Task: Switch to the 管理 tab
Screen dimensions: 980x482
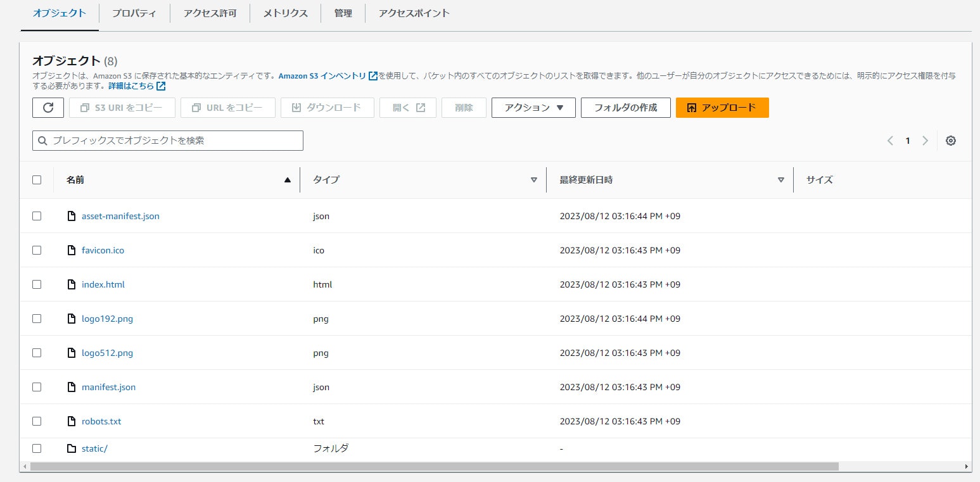Action: (x=343, y=13)
